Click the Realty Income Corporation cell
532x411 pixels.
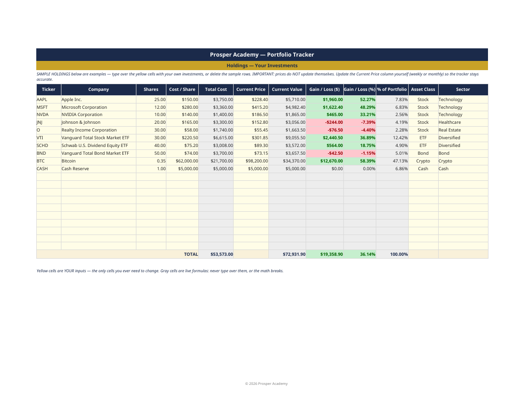(x=98, y=130)
